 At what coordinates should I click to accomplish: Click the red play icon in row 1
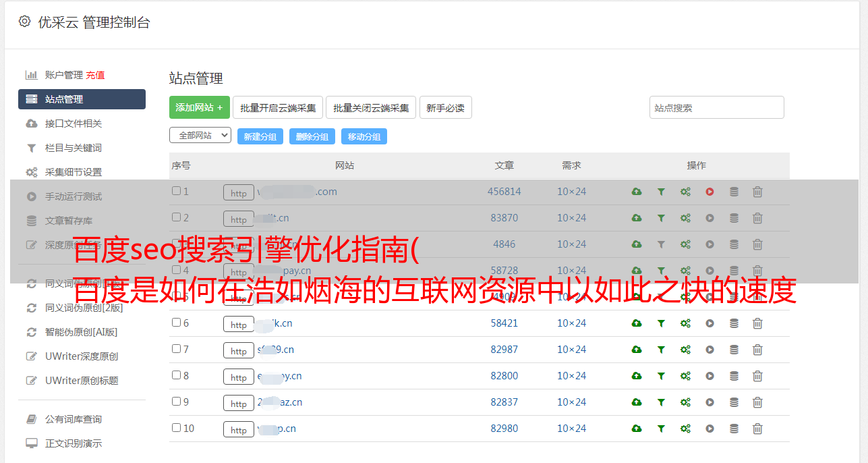point(710,192)
